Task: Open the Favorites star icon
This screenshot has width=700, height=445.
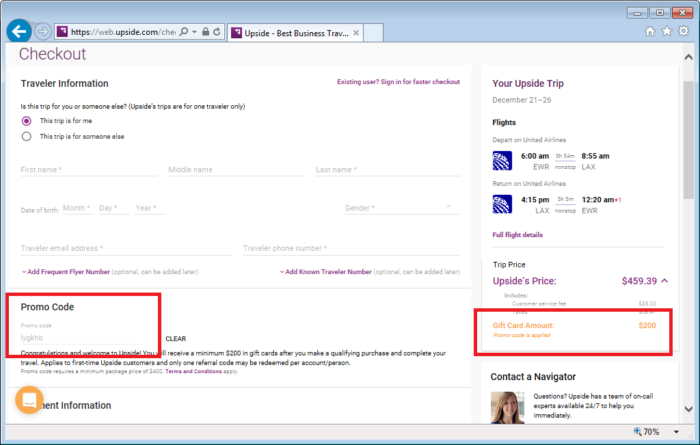Action: tap(667, 31)
